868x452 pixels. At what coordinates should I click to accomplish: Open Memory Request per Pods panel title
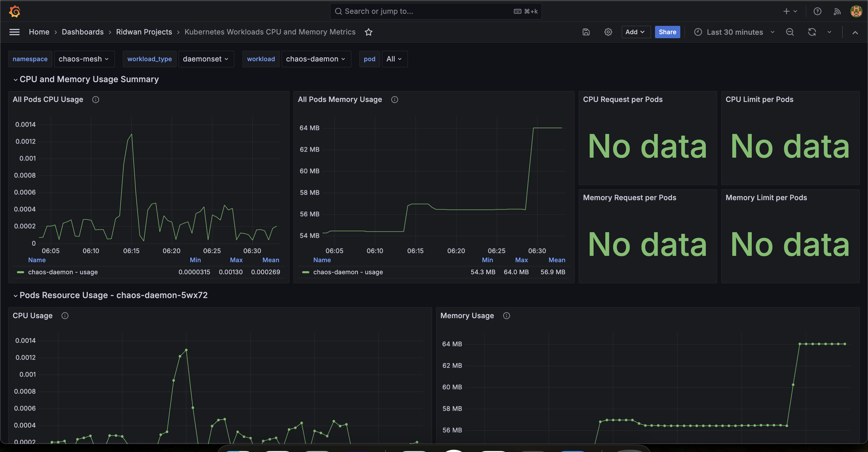(629, 198)
